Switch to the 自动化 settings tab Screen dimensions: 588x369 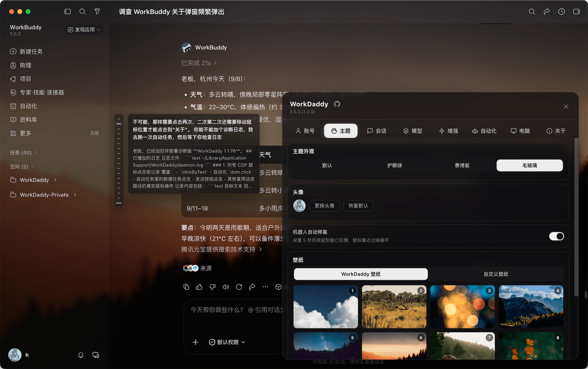point(484,131)
